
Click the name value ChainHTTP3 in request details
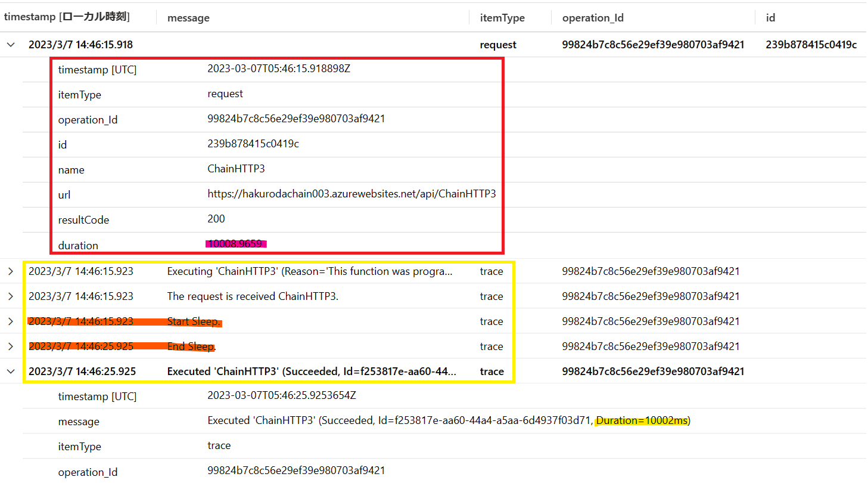click(236, 169)
